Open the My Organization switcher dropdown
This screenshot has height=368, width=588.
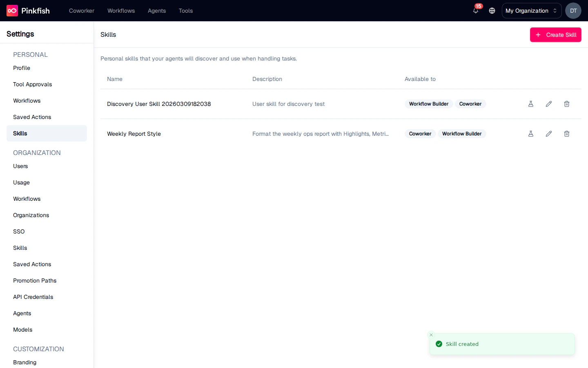pyautogui.click(x=531, y=11)
